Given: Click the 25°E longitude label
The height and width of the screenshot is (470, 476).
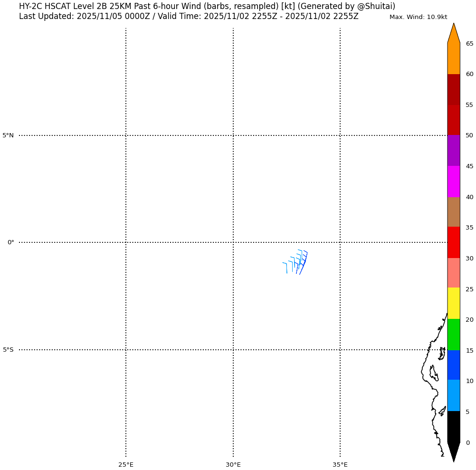Looking at the screenshot, I should pyautogui.click(x=126, y=464).
